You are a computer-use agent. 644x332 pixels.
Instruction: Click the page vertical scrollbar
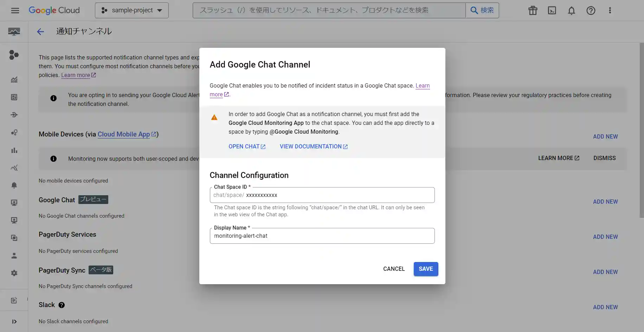(642, 130)
